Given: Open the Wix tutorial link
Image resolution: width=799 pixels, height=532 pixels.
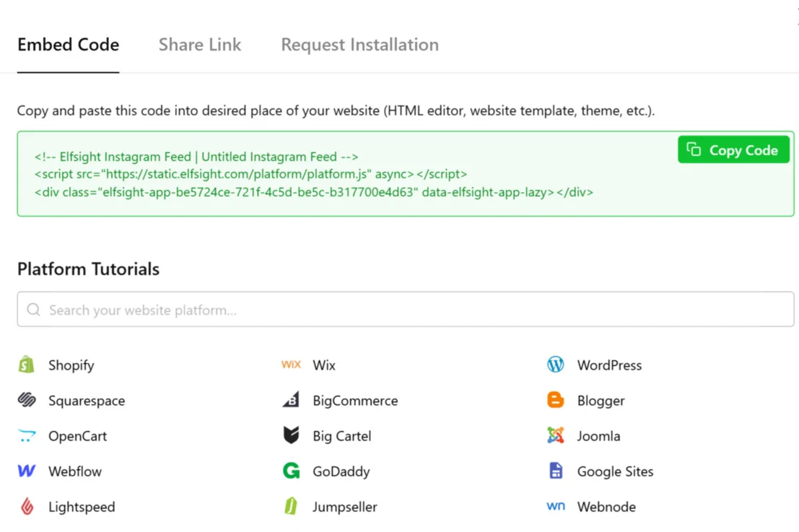Looking at the screenshot, I should click(x=324, y=365).
